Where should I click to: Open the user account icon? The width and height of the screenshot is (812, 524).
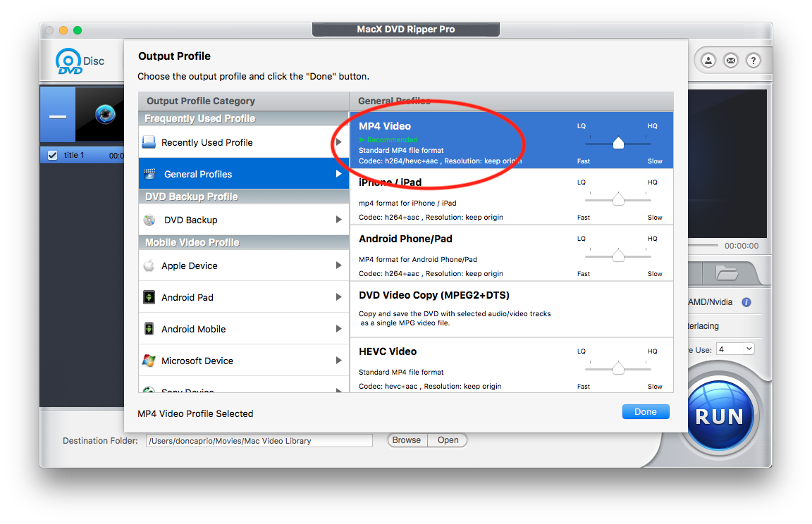click(x=708, y=61)
